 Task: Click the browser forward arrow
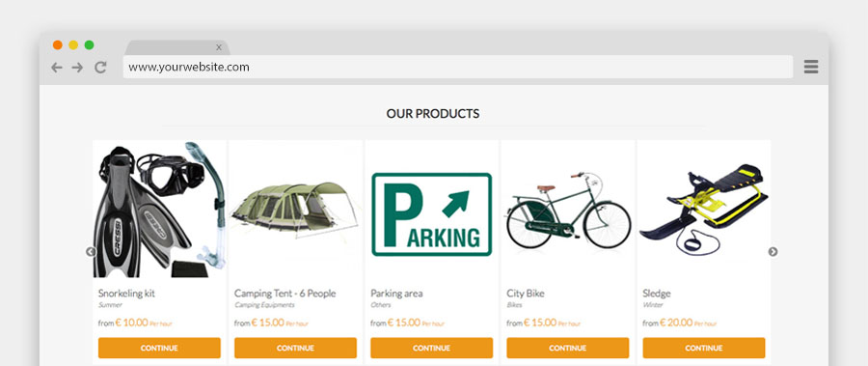77,68
